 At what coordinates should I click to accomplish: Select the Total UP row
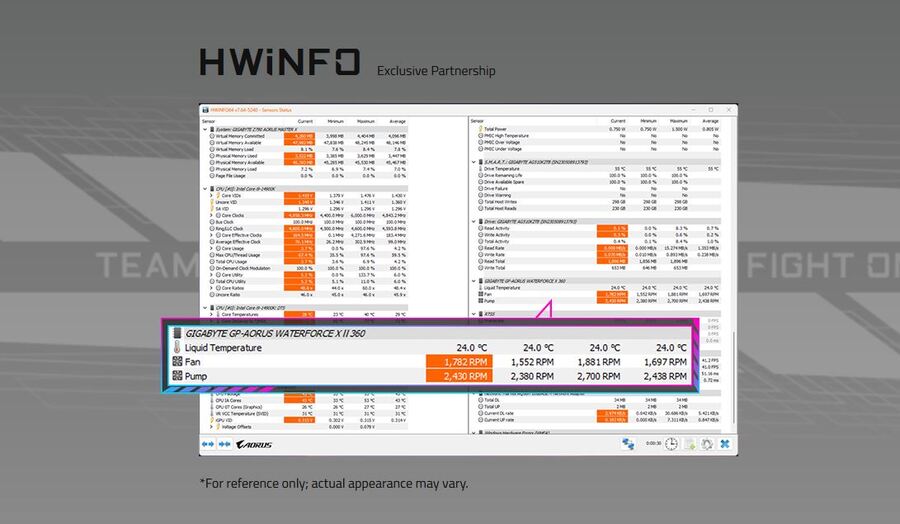point(597,406)
